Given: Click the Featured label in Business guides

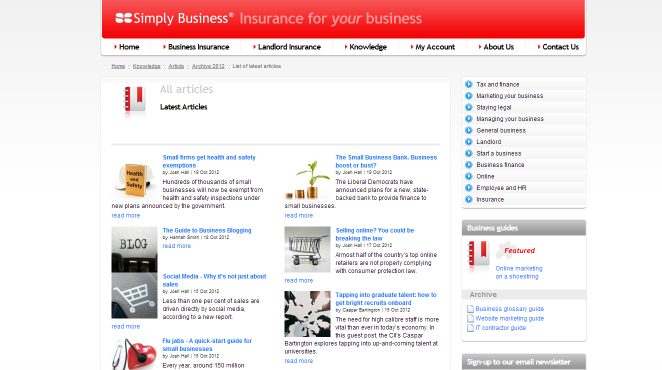Looking at the screenshot, I should click(x=519, y=250).
